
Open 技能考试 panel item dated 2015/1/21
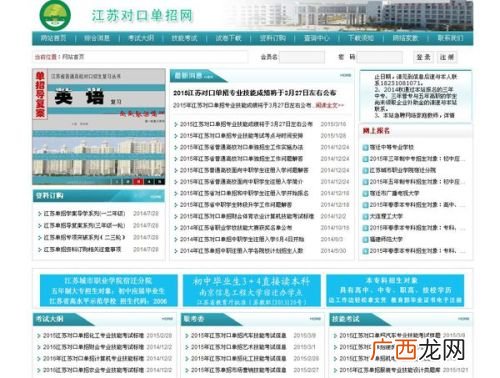coord(390,370)
